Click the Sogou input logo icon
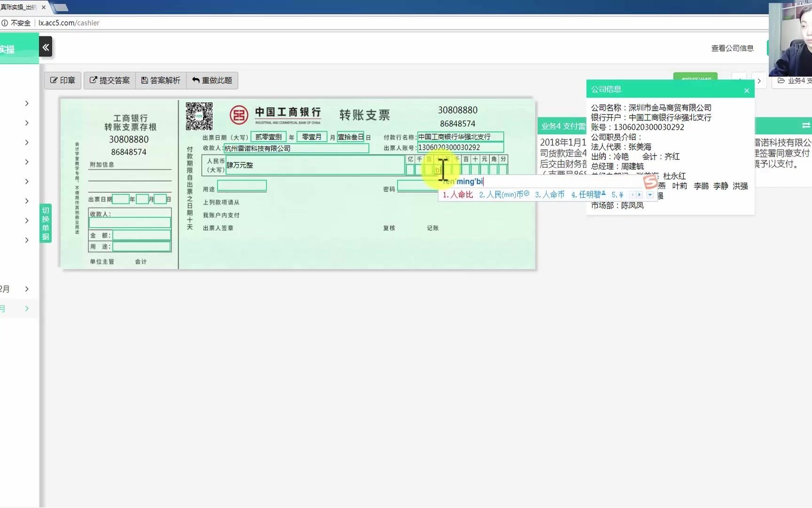812x508 pixels. (650, 181)
